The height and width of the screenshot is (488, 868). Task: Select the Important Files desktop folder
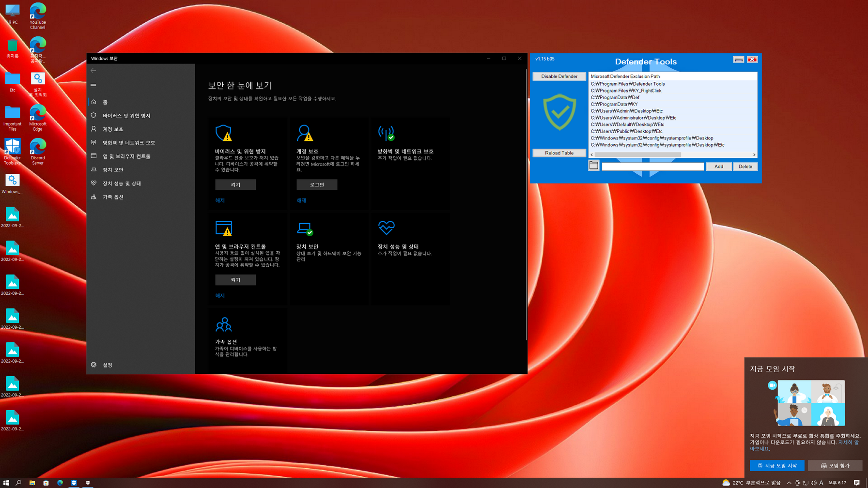pos(13,118)
